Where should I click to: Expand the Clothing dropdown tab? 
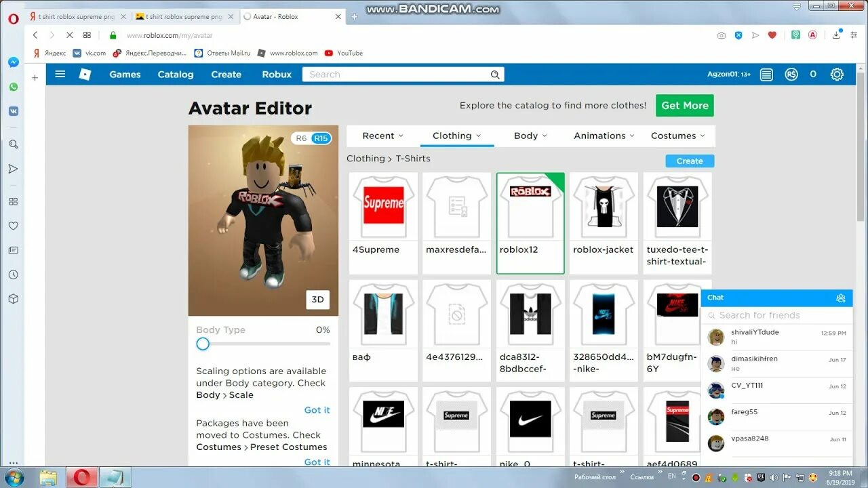coord(457,136)
